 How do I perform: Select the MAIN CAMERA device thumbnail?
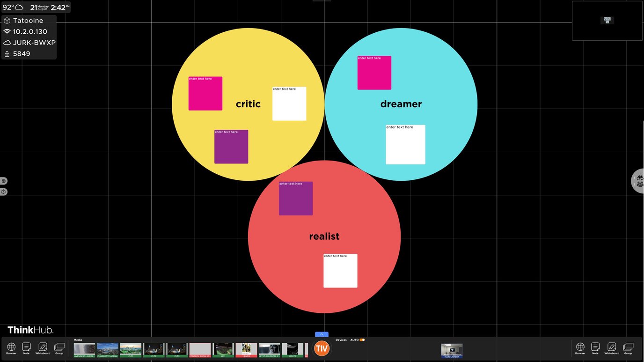coord(452,350)
